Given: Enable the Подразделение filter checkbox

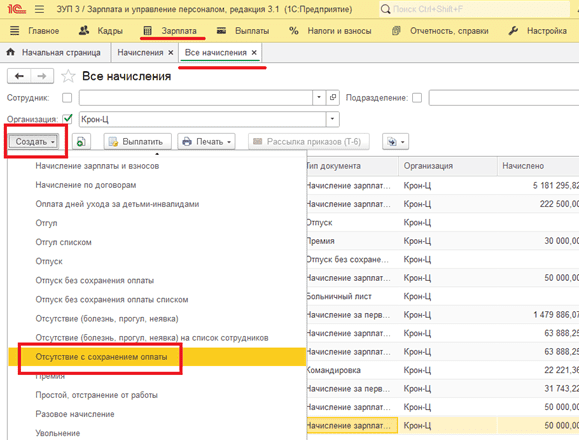Looking at the screenshot, I should (x=417, y=98).
